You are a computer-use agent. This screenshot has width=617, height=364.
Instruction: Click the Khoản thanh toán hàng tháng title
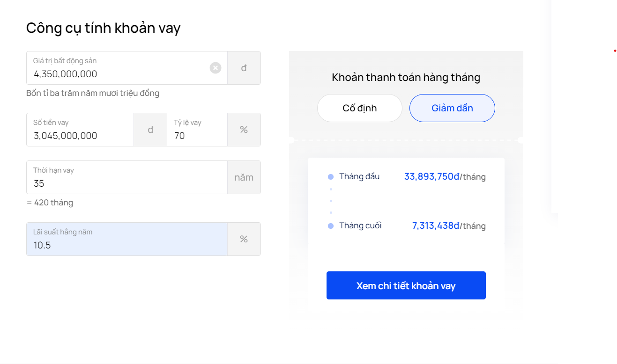[x=406, y=77]
